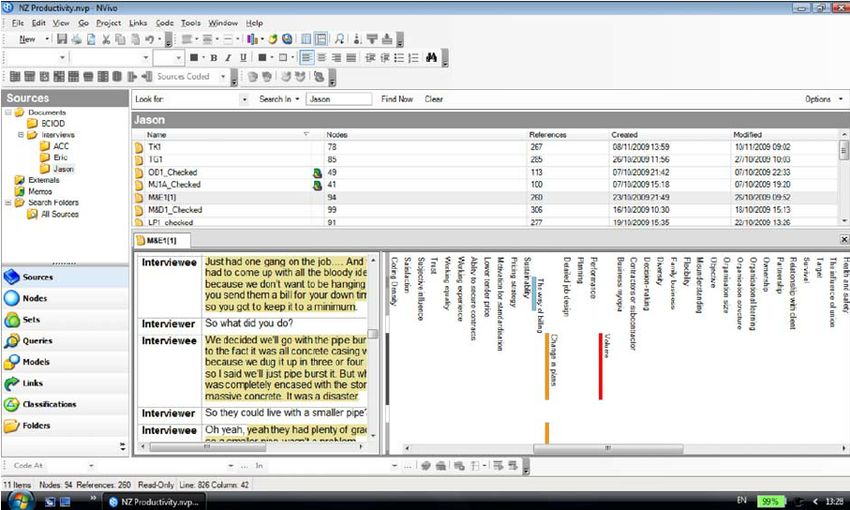Open the Tools menu
This screenshot has width=850, height=510.
point(191,23)
